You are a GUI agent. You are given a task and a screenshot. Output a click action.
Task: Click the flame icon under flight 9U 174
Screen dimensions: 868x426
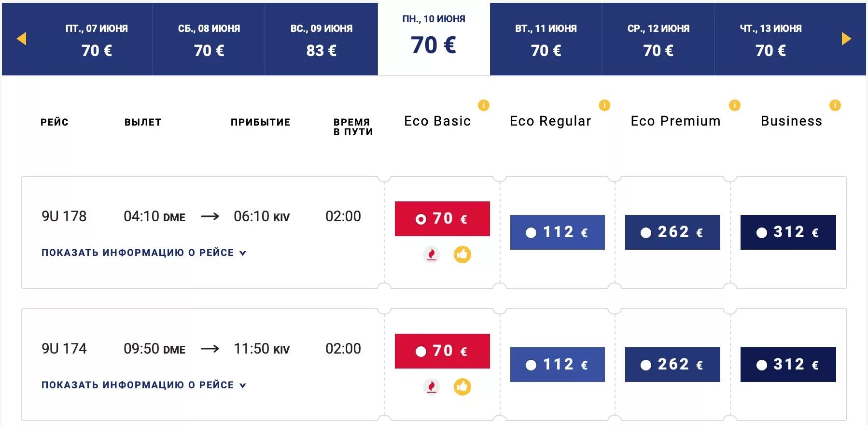pos(432,386)
